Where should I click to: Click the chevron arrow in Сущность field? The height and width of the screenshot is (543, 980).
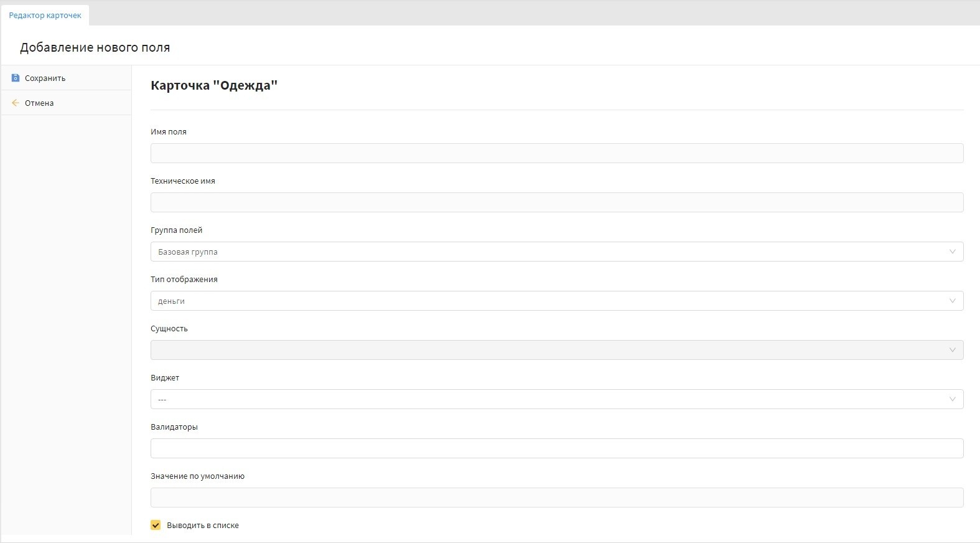click(x=952, y=350)
